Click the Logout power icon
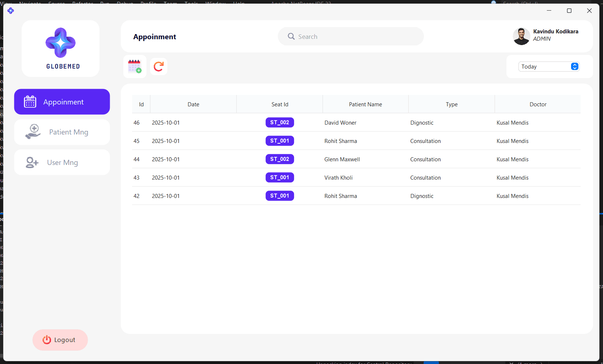 point(47,340)
